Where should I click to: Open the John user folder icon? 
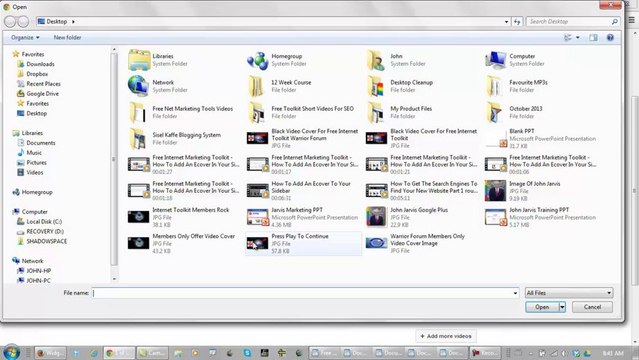click(x=376, y=60)
